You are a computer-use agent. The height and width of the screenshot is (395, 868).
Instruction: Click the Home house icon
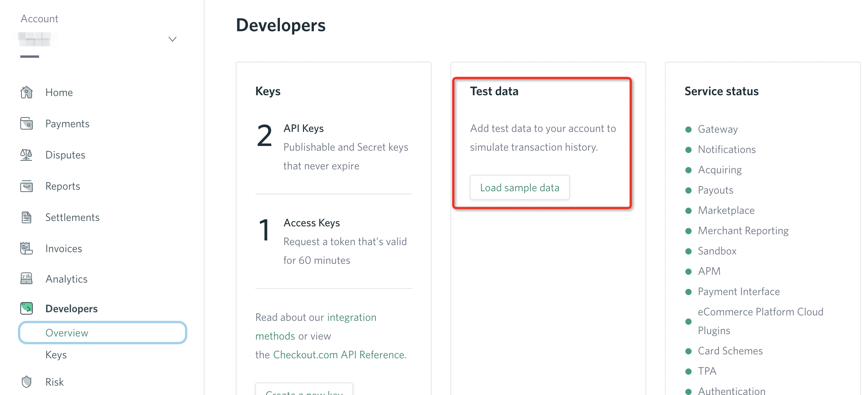pos(27,93)
